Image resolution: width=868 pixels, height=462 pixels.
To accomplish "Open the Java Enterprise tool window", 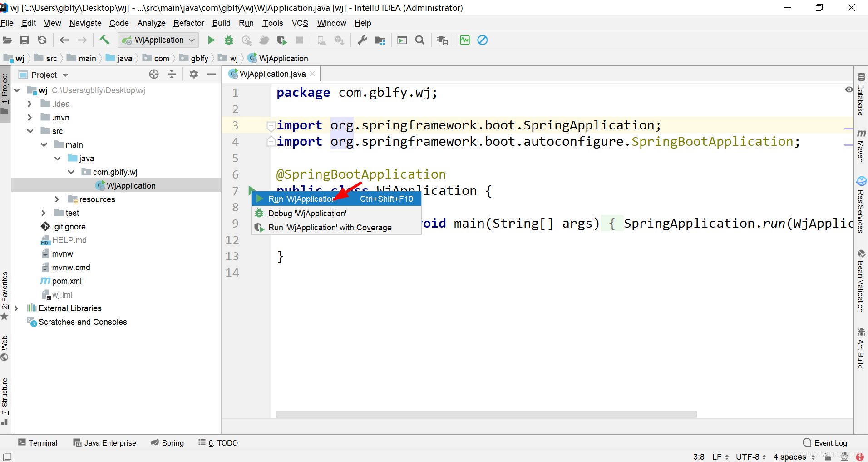I will click(105, 443).
